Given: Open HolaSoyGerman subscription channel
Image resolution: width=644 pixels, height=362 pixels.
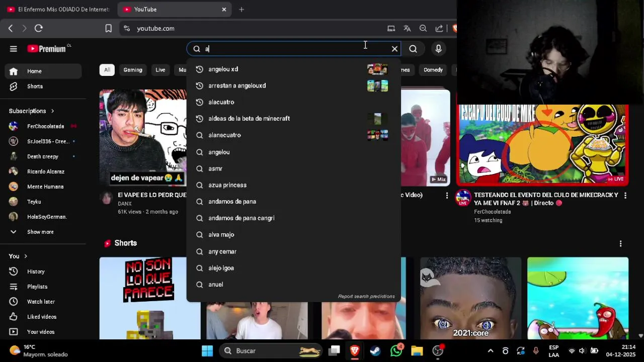Looking at the screenshot, I should [x=43, y=217].
